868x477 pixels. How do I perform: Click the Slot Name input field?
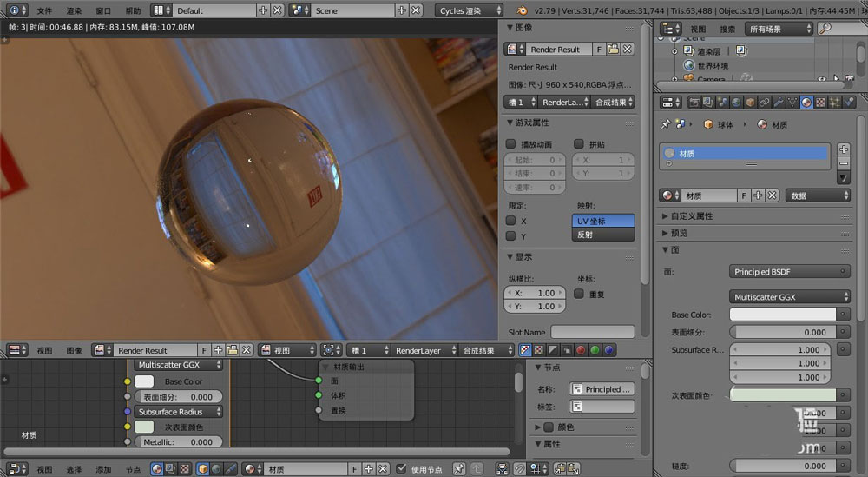(x=593, y=332)
